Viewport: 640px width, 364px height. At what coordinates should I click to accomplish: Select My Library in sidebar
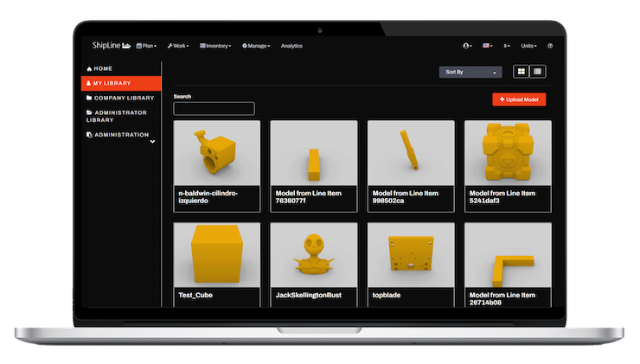point(121,83)
